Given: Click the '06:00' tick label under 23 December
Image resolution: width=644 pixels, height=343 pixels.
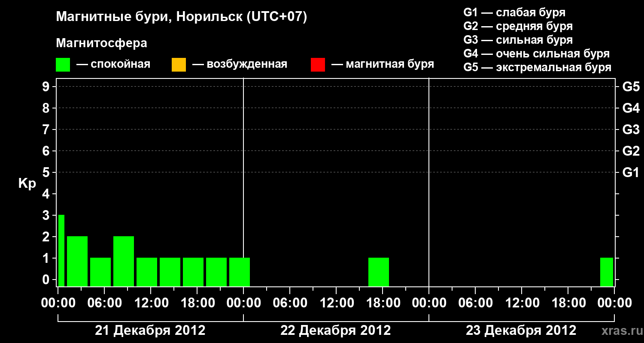Looking at the screenshot, I should point(475,303).
